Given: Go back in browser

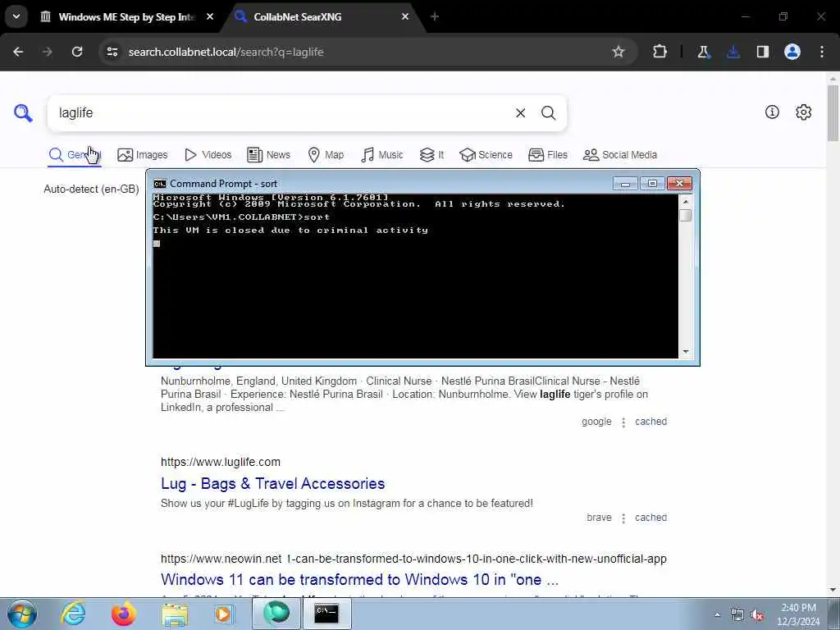Looking at the screenshot, I should click(x=18, y=52).
